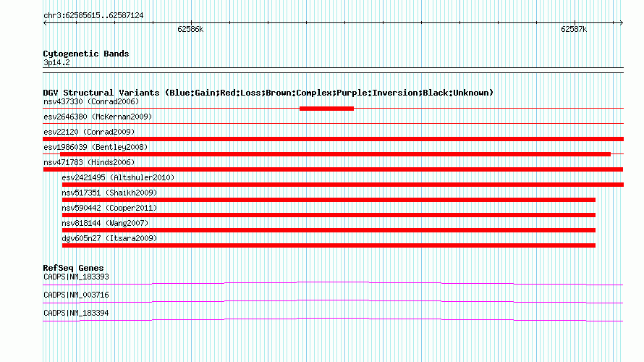Screen dimensions: 644x362
Task: Click the 62586k ruler tick label
Action: point(190,29)
